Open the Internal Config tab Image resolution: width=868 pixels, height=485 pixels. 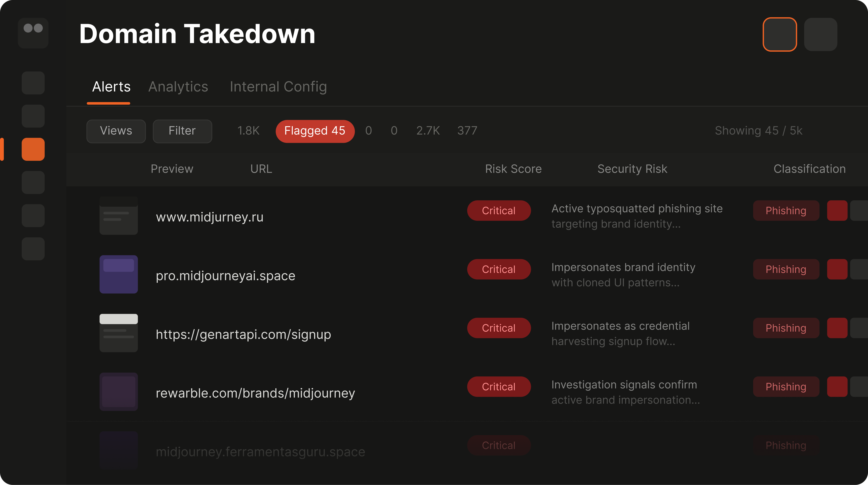278,87
